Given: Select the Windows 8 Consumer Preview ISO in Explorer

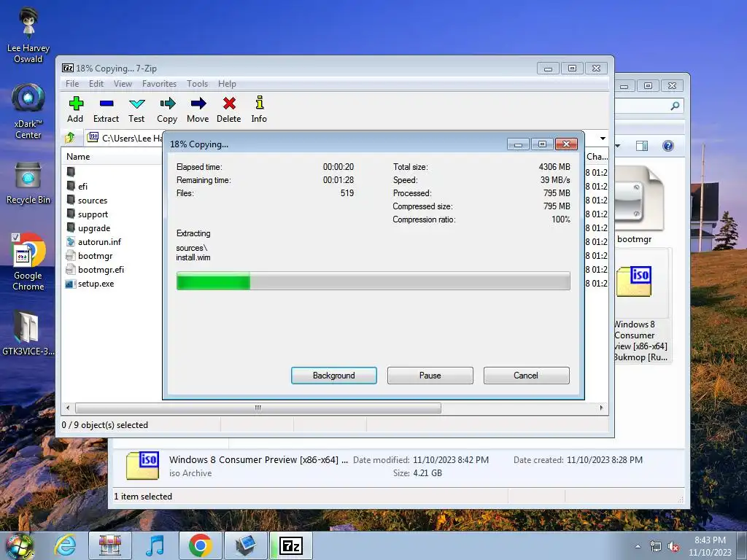Looking at the screenshot, I should coord(641,306).
